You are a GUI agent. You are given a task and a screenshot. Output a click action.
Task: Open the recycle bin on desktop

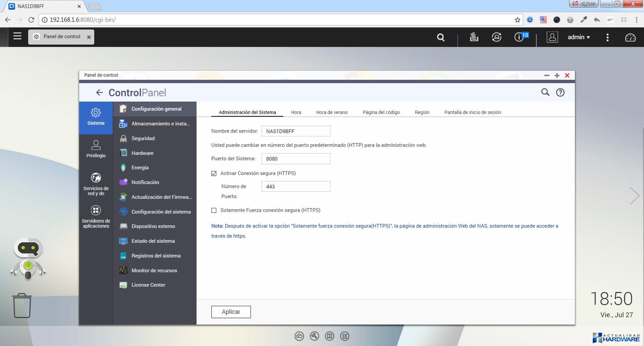22,305
